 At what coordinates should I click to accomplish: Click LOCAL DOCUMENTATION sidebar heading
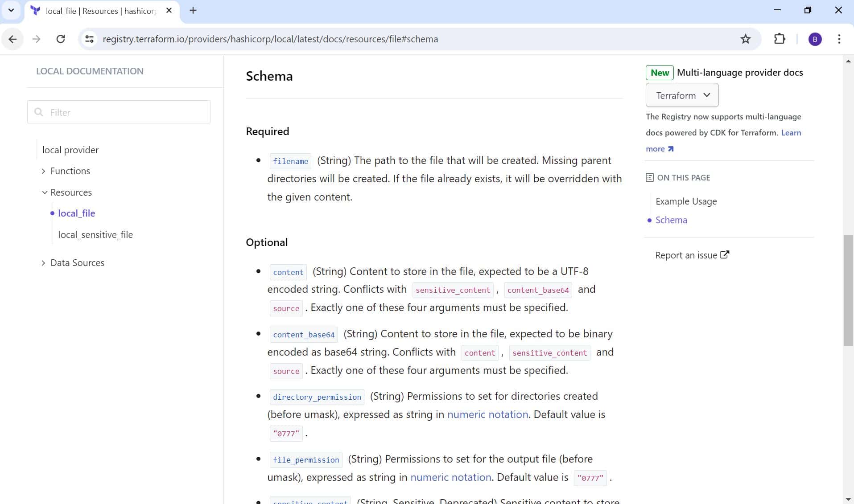click(90, 71)
